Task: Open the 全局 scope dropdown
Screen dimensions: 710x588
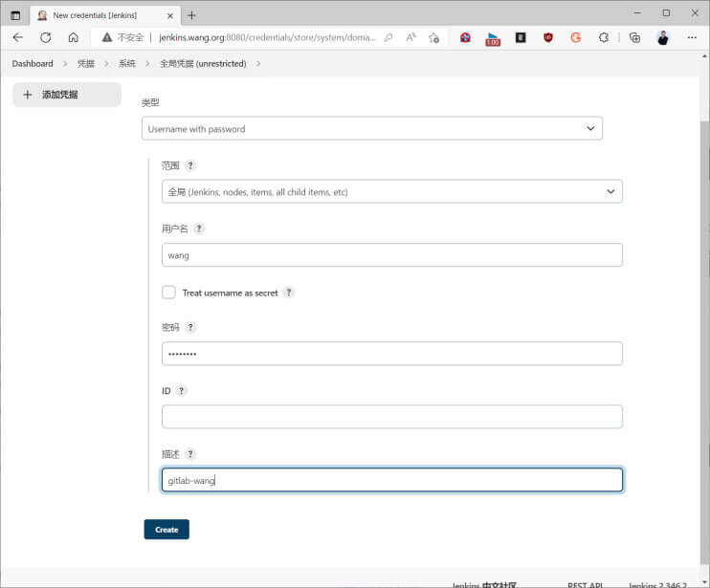Action: (x=391, y=191)
